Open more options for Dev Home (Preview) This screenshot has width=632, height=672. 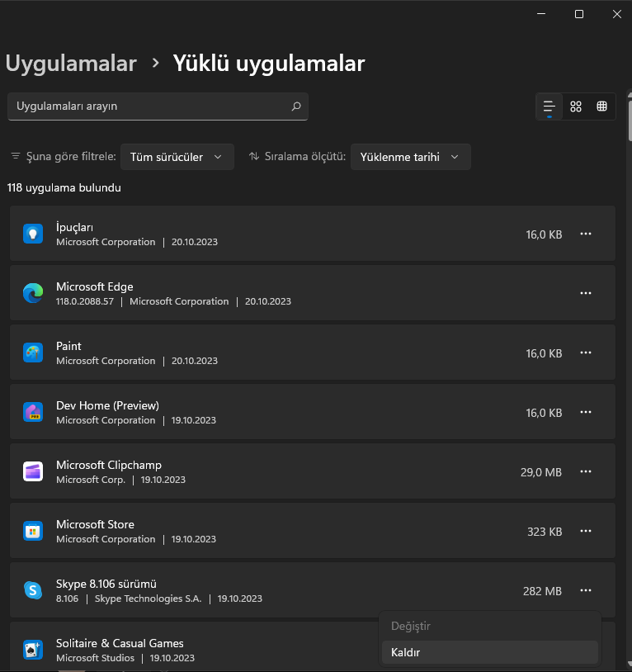tap(585, 412)
